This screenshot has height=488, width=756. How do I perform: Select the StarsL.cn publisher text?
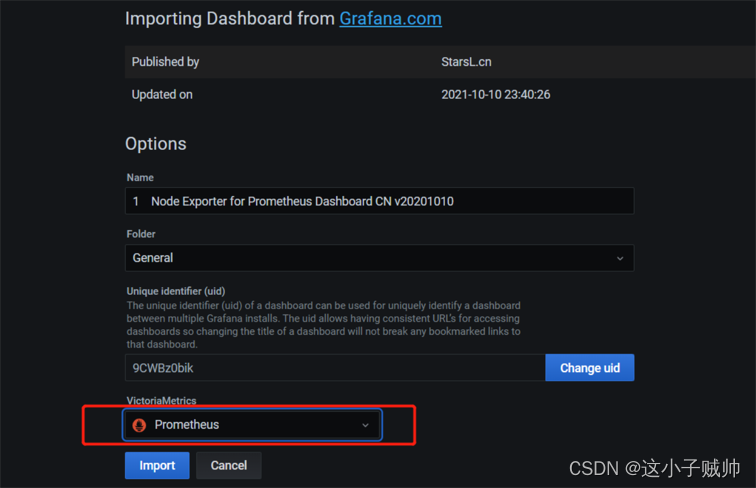coord(466,62)
